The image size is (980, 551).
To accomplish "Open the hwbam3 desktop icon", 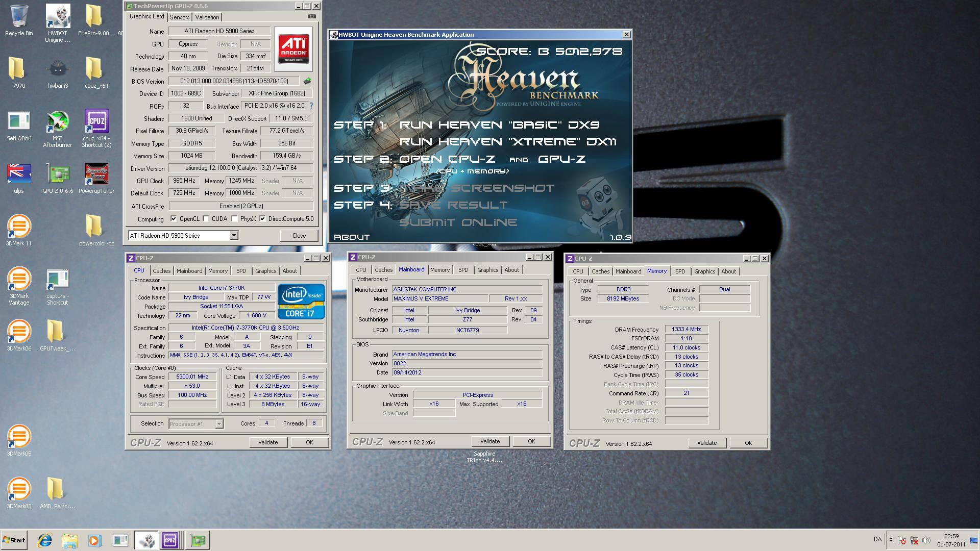I will 58,73.
